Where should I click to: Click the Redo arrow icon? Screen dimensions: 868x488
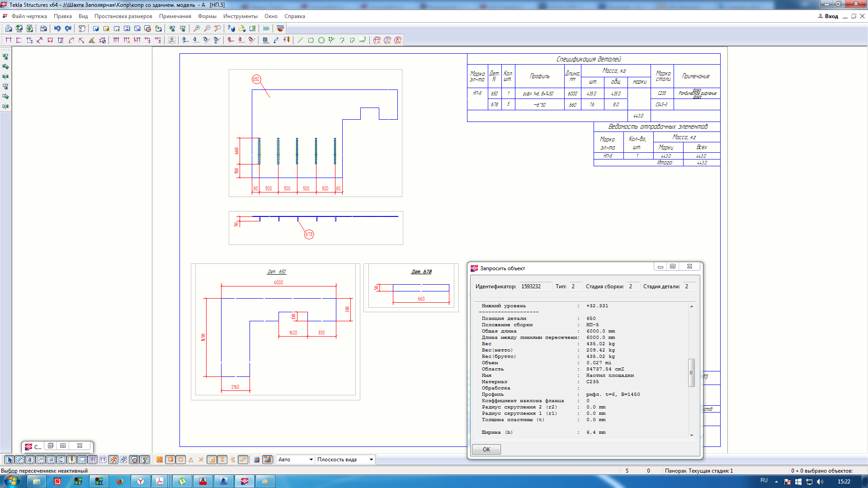coord(68,28)
